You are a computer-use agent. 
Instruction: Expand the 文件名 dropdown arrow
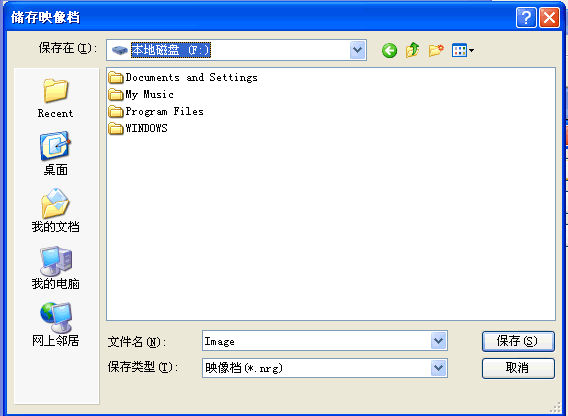pos(439,341)
